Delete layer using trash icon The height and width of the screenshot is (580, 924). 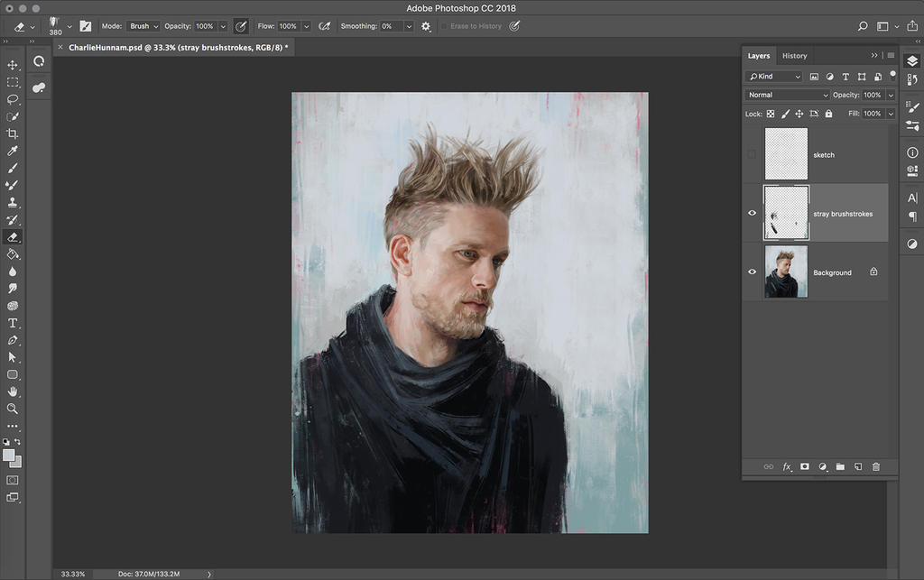(x=875, y=466)
